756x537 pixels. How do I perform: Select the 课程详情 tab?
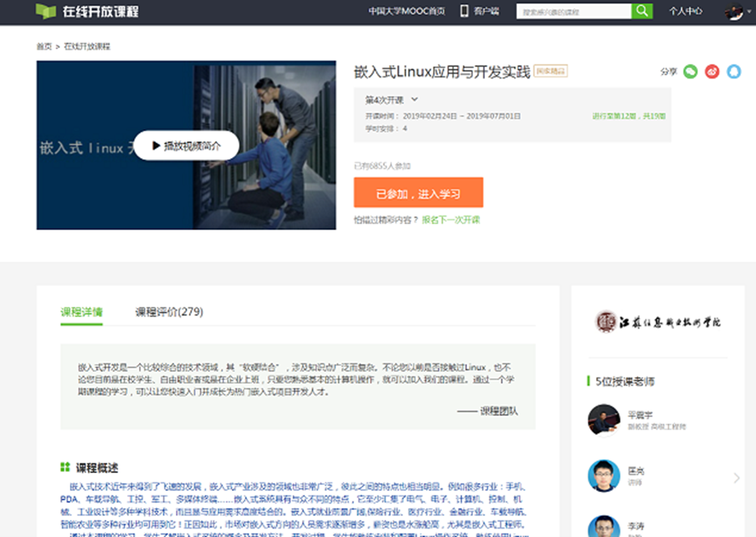click(82, 312)
